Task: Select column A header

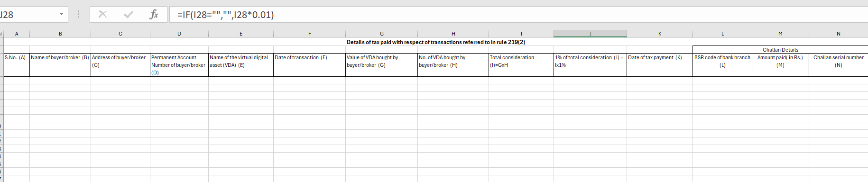Action: (x=17, y=34)
